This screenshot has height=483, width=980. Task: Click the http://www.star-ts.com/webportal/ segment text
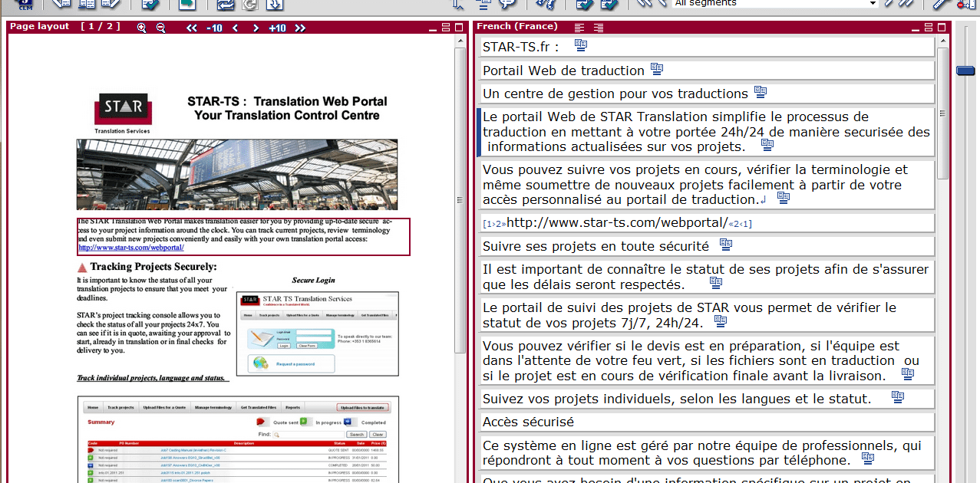click(x=616, y=223)
